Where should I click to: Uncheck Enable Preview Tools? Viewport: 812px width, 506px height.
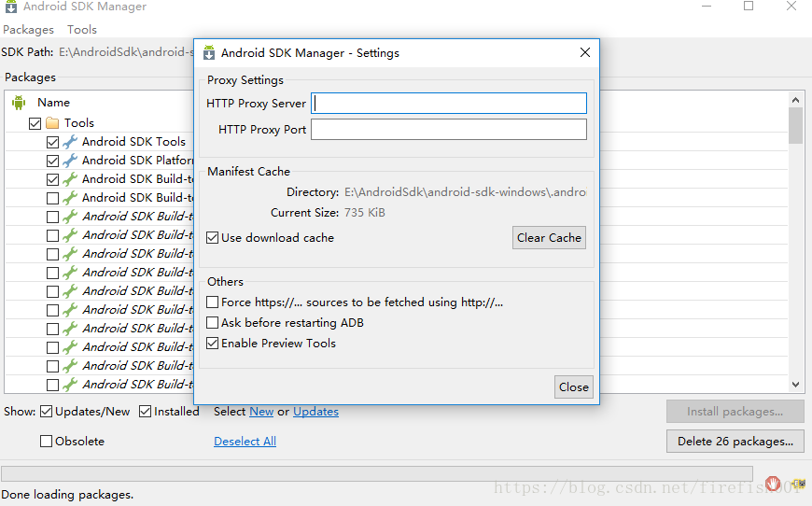pyautogui.click(x=212, y=343)
